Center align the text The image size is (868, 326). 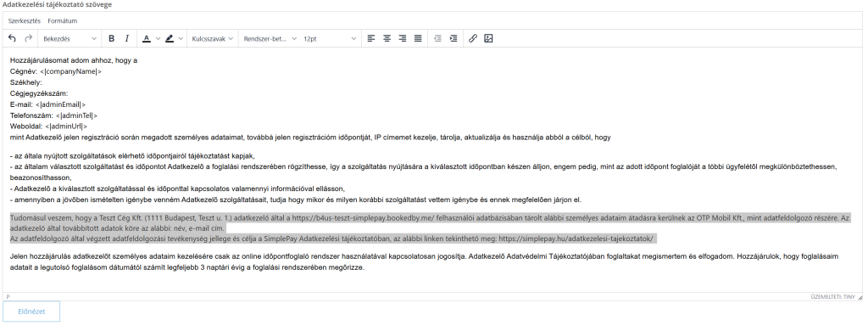point(387,39)
